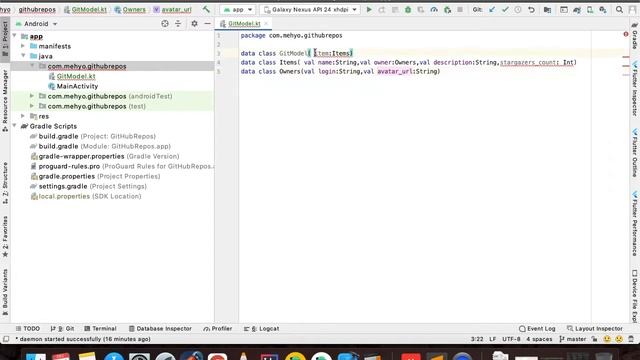The image size is (640, 360).
Task: Click the locate-target crosshair icon in Project panel
Action: point(165,24)
